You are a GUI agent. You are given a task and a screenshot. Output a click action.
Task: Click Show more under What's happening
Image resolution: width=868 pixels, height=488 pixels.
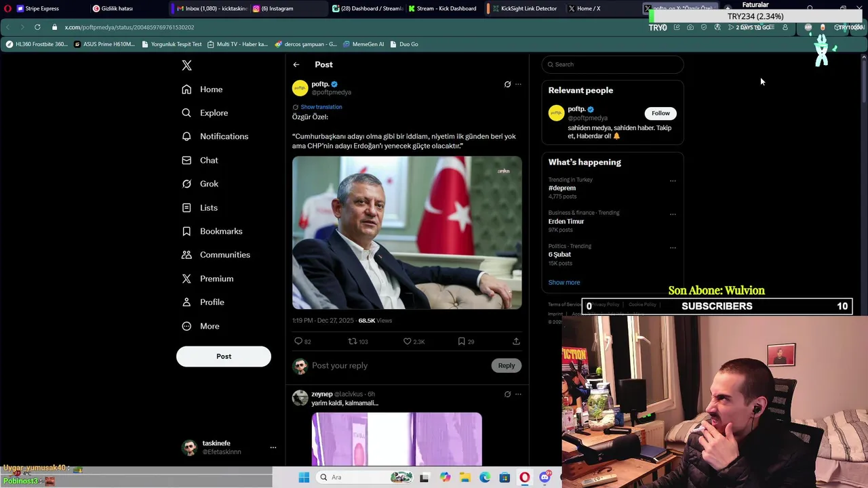(x=564, y=283)
